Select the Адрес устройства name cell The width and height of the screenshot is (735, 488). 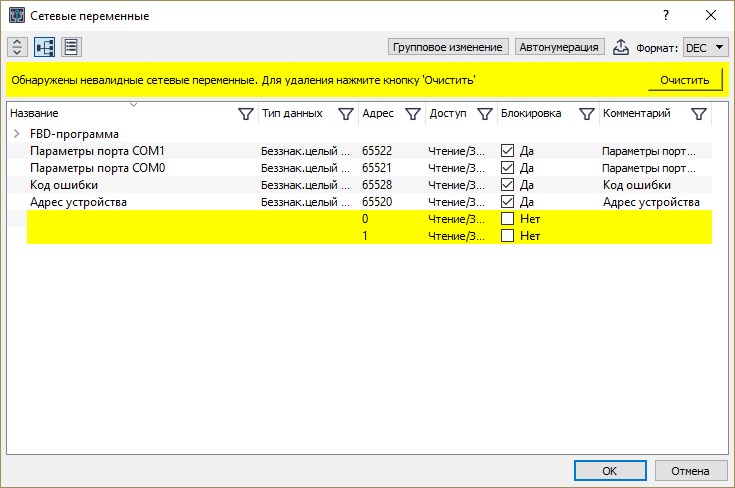point(78,202)
